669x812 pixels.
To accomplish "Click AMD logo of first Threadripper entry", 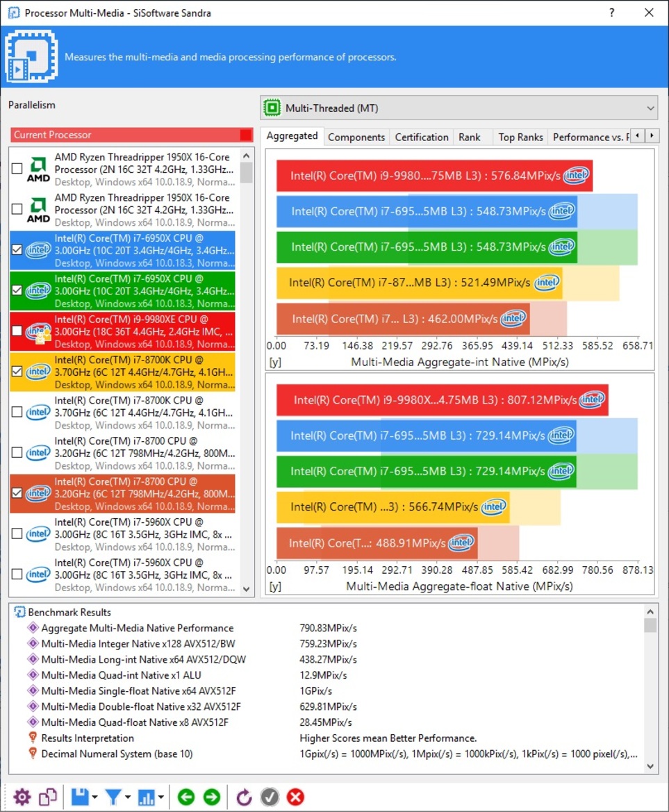I will (x=38, y=169).
